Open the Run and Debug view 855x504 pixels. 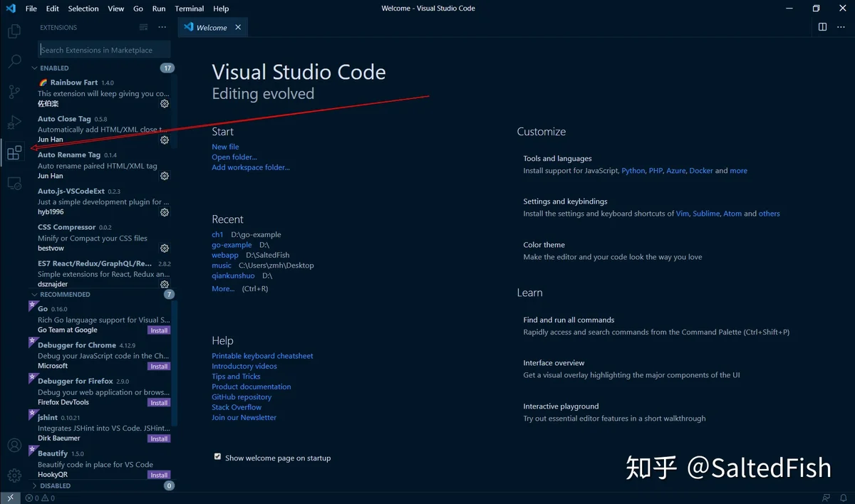(x=14, y=122)
